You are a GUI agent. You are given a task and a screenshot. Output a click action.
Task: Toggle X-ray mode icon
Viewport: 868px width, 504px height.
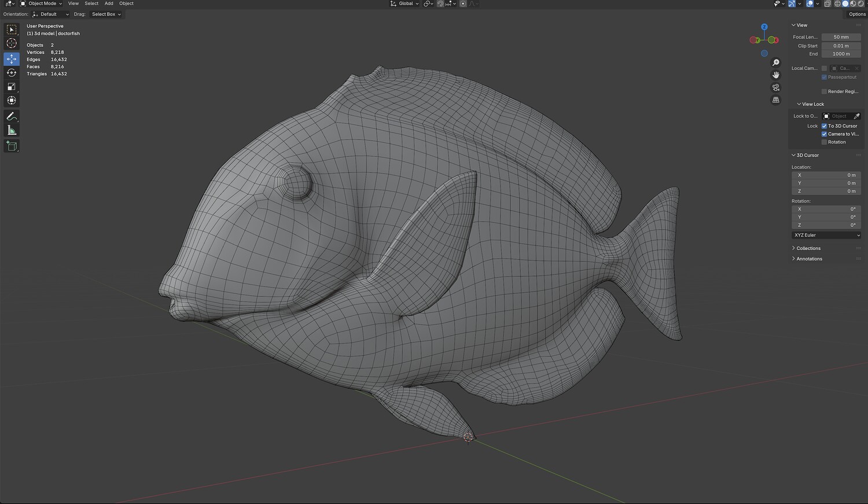tap(827, 3)
